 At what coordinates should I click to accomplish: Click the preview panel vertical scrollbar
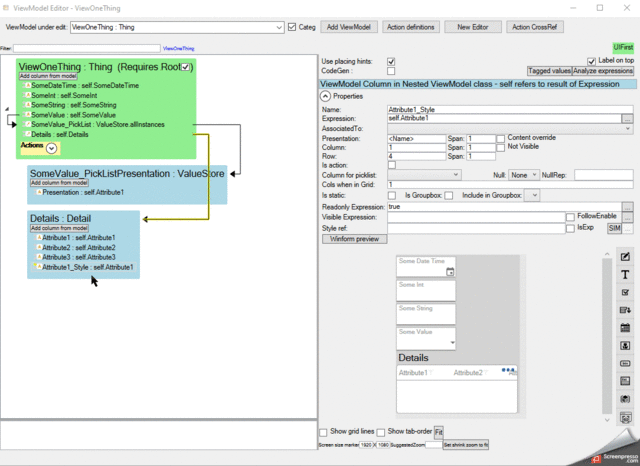[607, 335]
